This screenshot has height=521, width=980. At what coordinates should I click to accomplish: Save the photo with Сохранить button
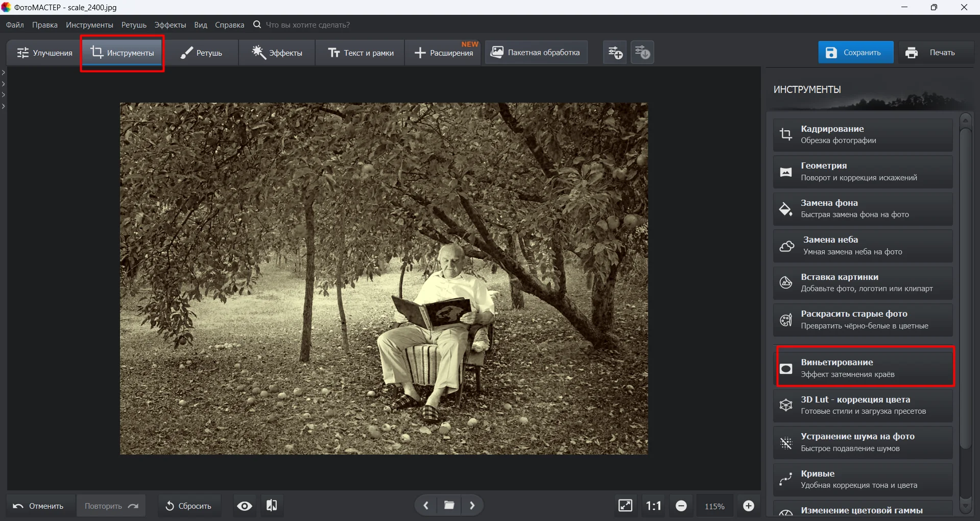[855, 52]
